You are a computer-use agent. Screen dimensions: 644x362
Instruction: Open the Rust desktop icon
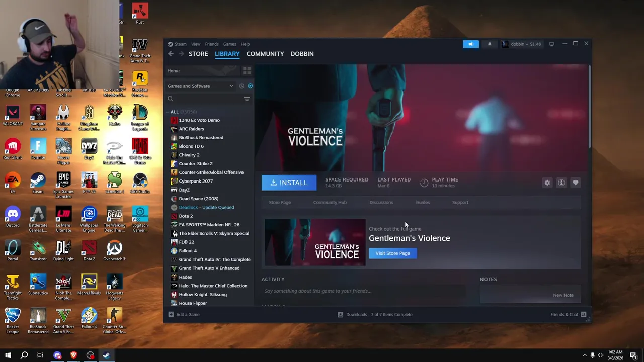coord(140,14)
